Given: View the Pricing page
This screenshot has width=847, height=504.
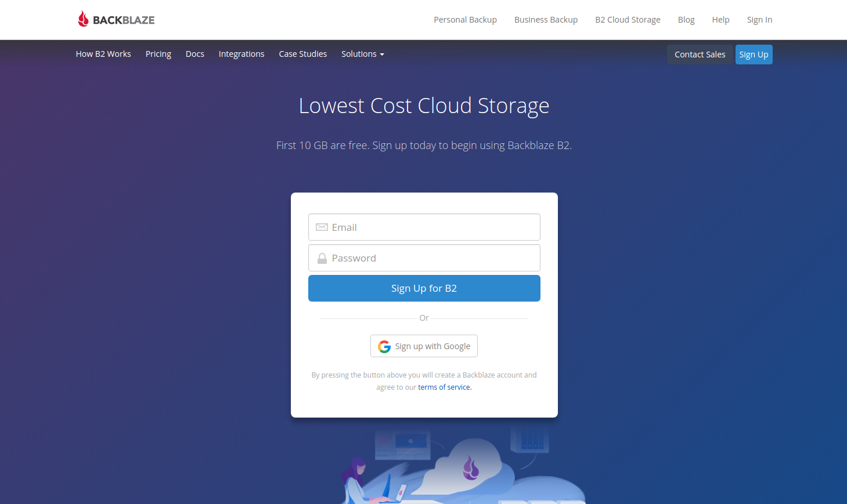Looking at the screenshot, I should [x=158, y=54].
